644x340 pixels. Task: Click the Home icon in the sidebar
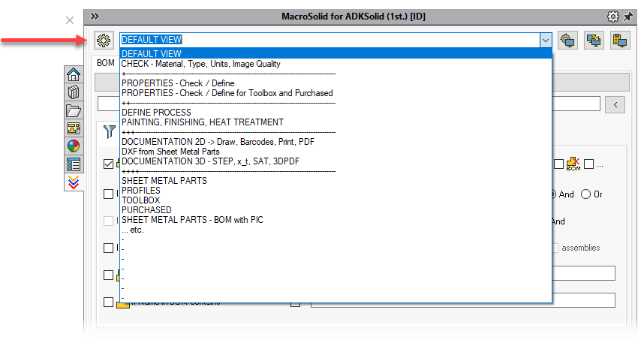click(74, 75)
